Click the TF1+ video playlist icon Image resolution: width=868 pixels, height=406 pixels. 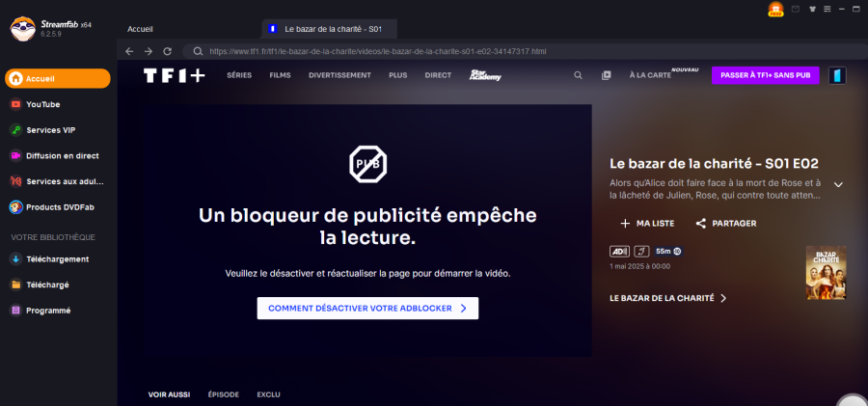point(607,75)
